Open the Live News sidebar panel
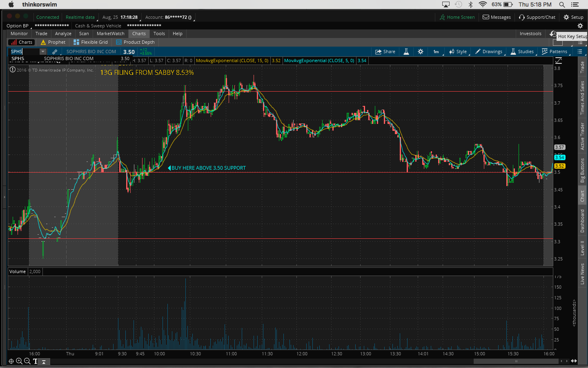The width and height of the screenshot is (588, 368). [582, 274]
